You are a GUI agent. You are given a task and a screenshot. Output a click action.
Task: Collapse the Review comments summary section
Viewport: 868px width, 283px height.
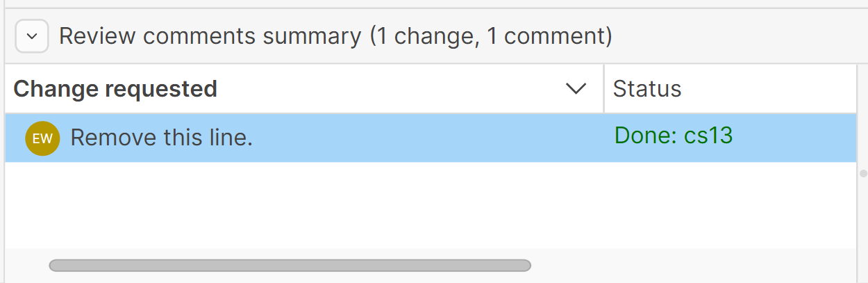point(31,36)
